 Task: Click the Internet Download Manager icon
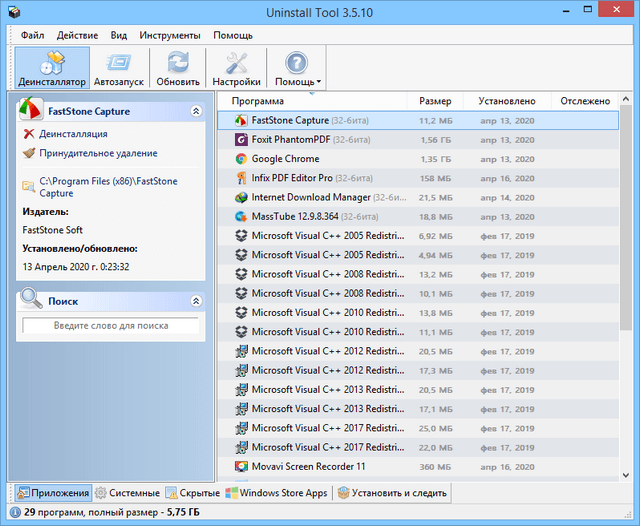[x=241, y=197]
